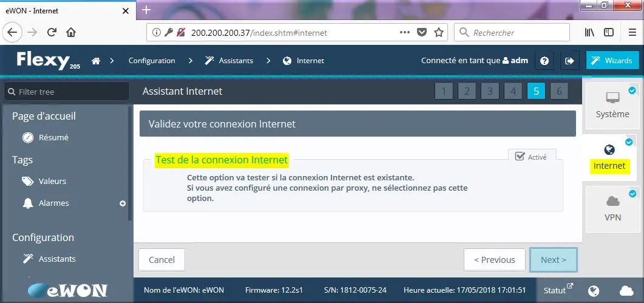644x303 pixels.
Task: Click the insecure connection padlock icon
Action: [x=180, y=32]
